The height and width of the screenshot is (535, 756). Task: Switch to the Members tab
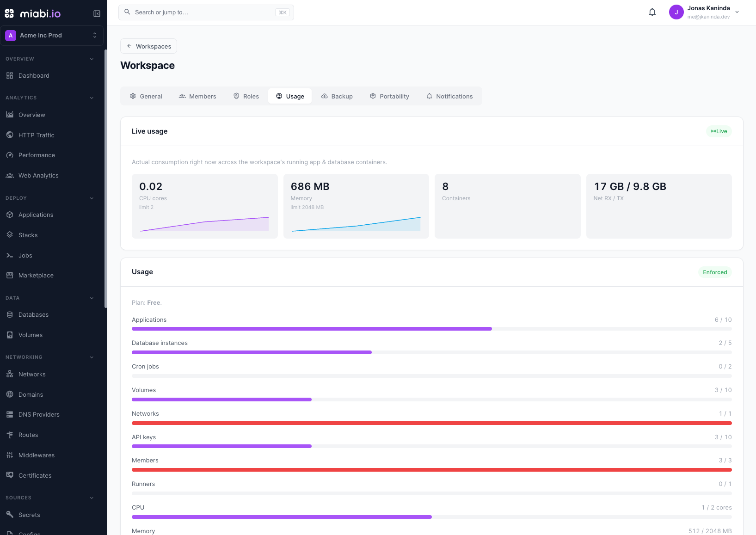[x=197, y=96]
